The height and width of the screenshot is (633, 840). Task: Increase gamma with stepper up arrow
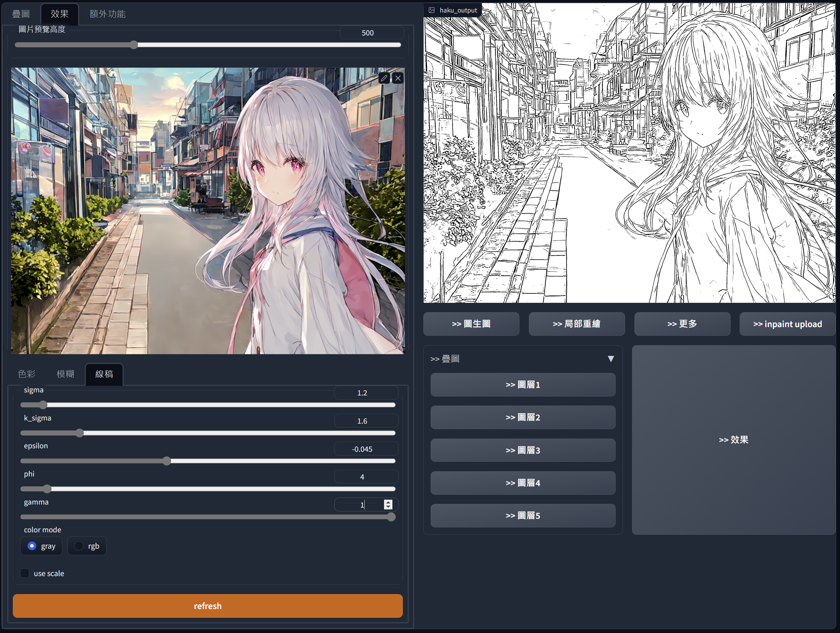[388, 502]
